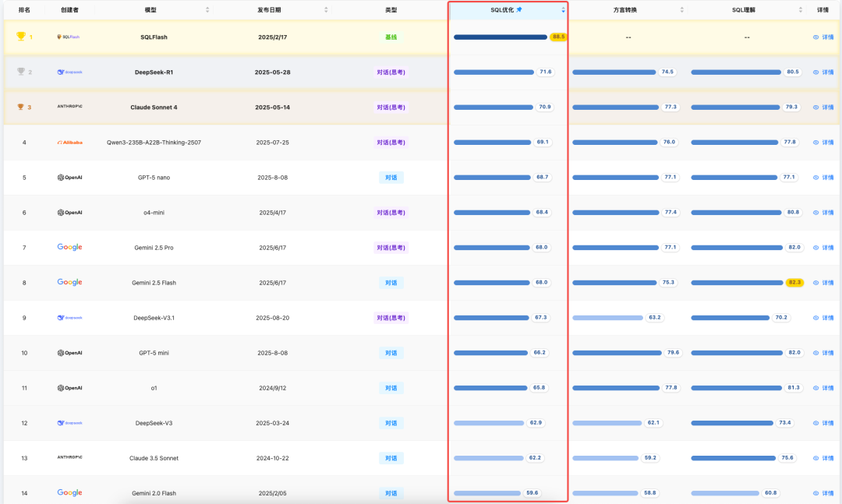Viewport: 842px width, 504px height.
Task: Click the Alibaba logo in the Qwen3 row
Action: [70, 143]
